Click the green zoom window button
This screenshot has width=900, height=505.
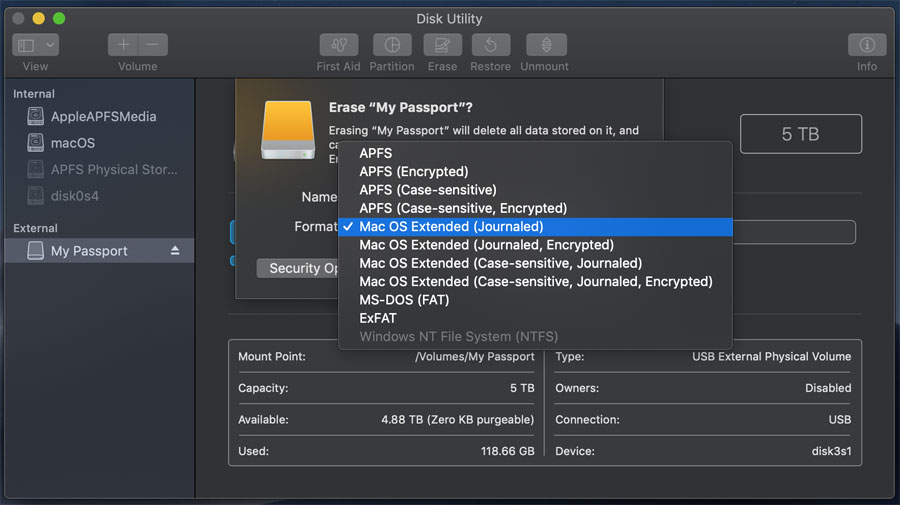tap(59, 18)
